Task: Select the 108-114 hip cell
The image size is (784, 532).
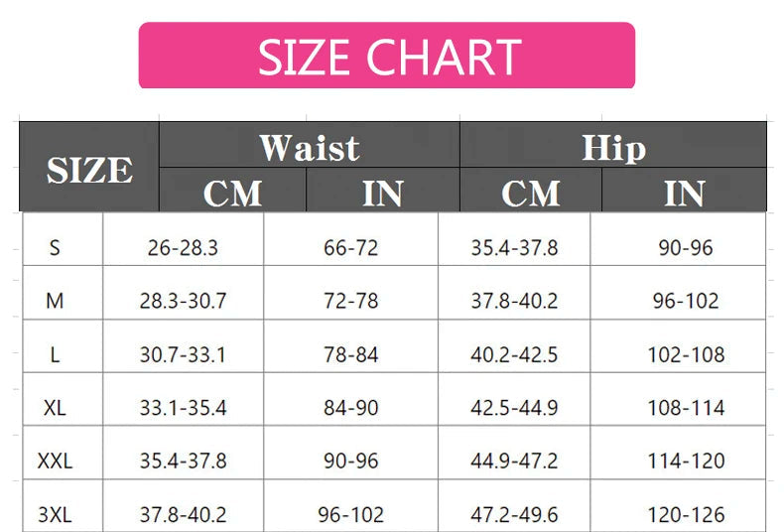Action: point(686,407)
